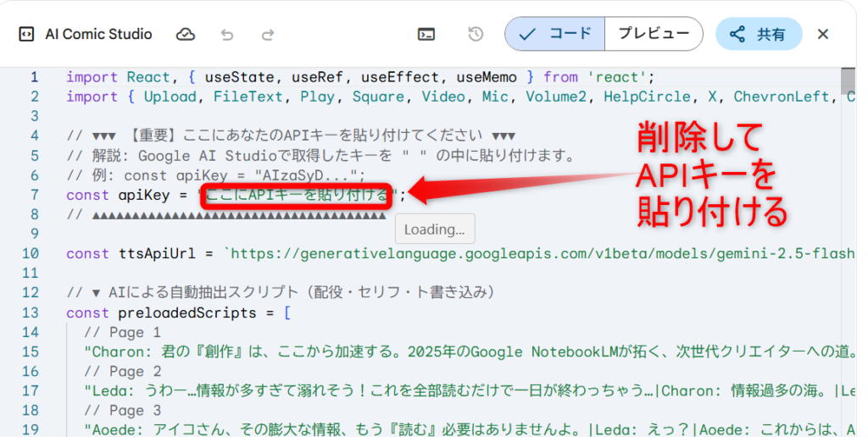Click the redo arrow icon
Viewport: 868px width, 437px height.
[x=268, y=35]
